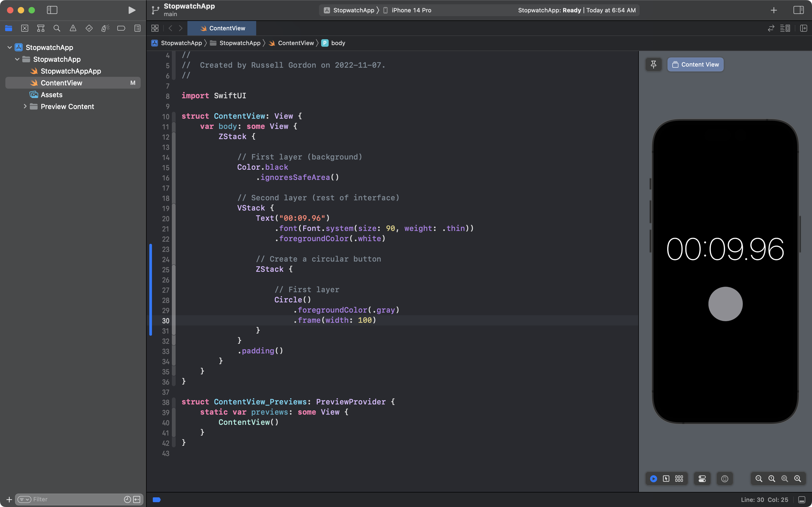Select ContentView file in project navigator
812x507 pixels.
(61, 82)
